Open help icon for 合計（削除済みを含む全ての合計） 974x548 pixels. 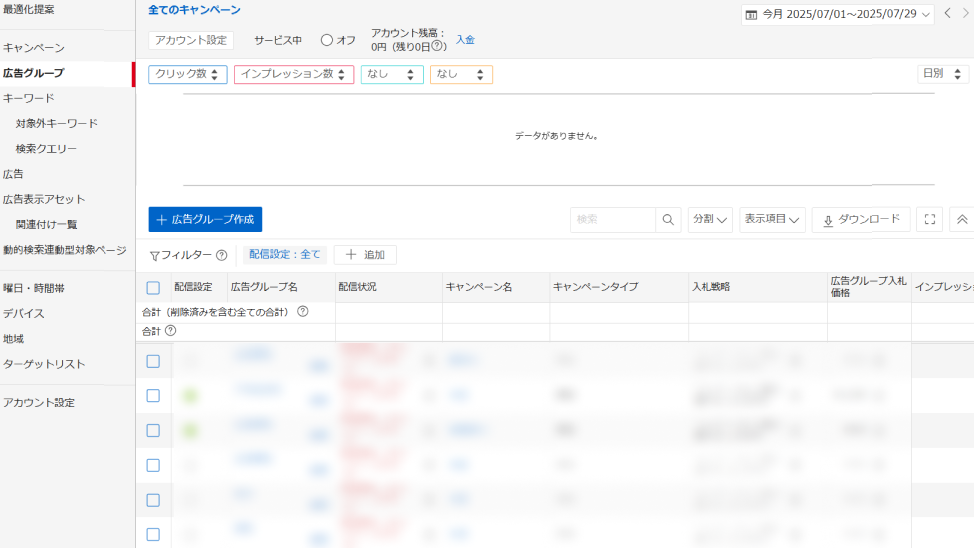tap(303, 312)
